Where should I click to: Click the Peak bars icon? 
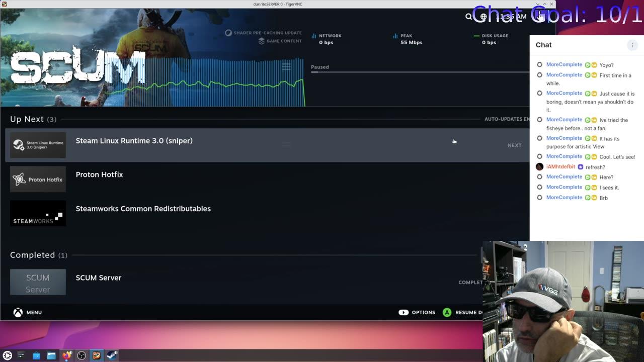(x=395, y=36)
